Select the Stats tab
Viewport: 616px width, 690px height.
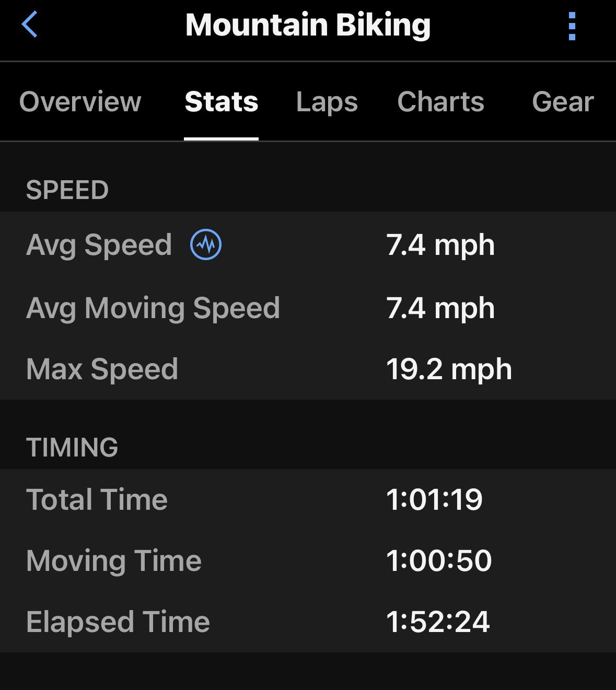[x=222, y=101]
